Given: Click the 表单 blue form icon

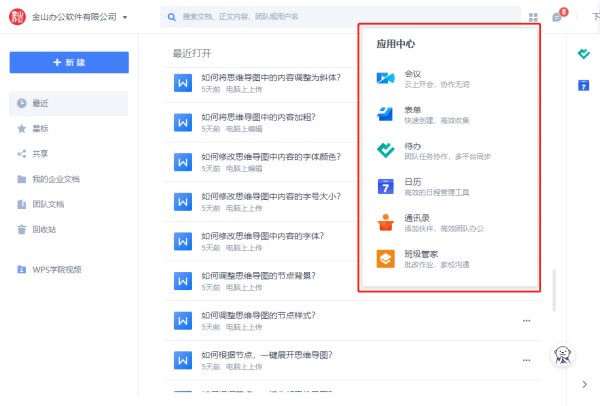Looking at the screenshot, I should pos(385,114).
